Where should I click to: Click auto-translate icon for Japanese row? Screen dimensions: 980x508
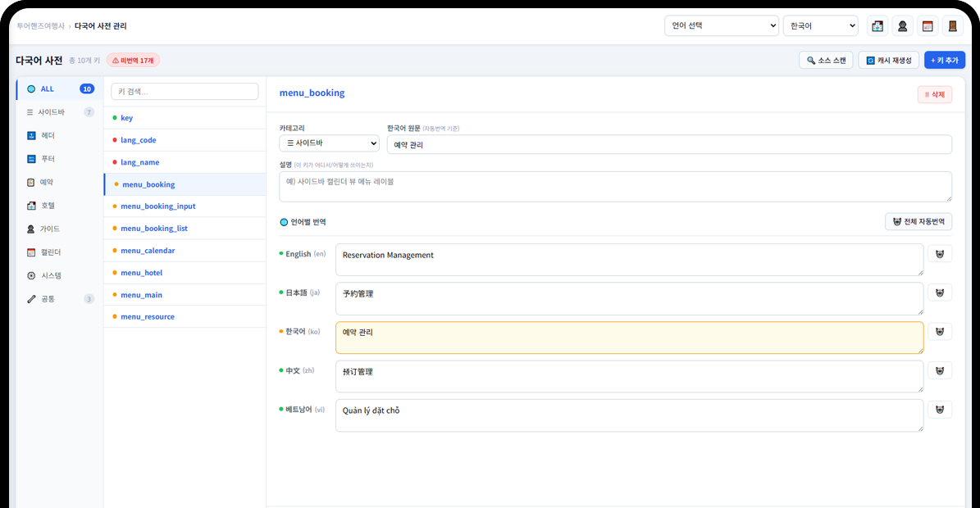(x=939, y=293)
